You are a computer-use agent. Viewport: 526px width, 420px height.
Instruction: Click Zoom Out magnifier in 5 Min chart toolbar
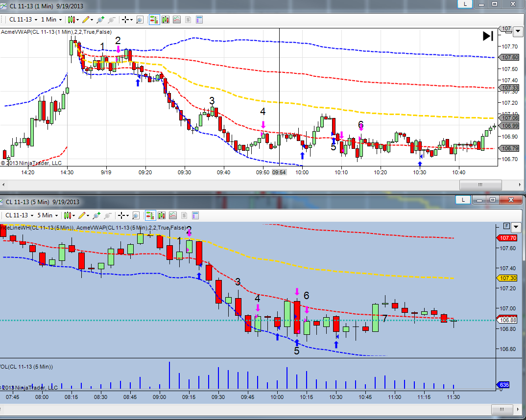click(108, 215)
